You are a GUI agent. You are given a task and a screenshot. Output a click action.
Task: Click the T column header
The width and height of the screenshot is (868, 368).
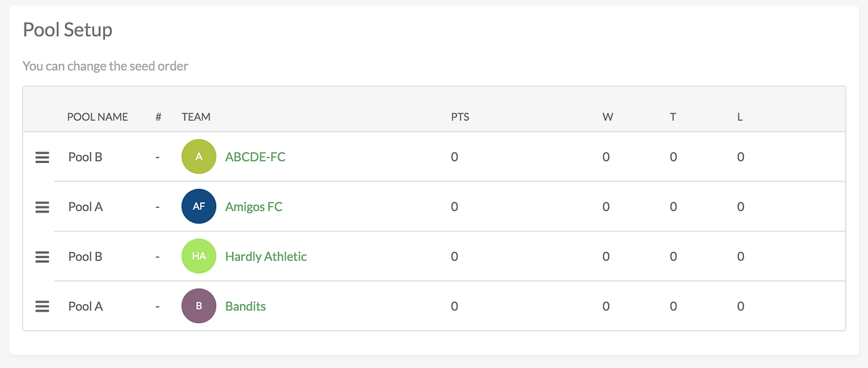coord(673,117)
